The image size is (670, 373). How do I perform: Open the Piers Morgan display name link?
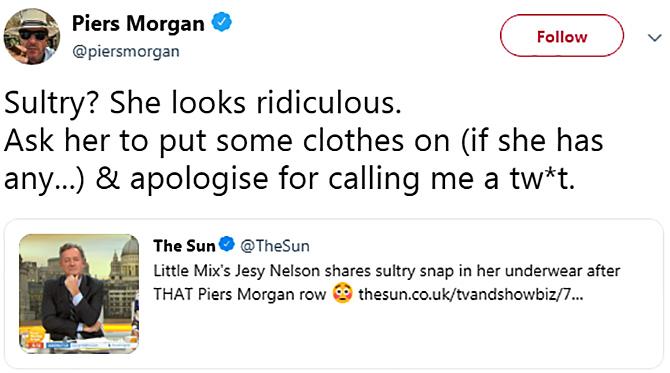(x=138, y=23)
